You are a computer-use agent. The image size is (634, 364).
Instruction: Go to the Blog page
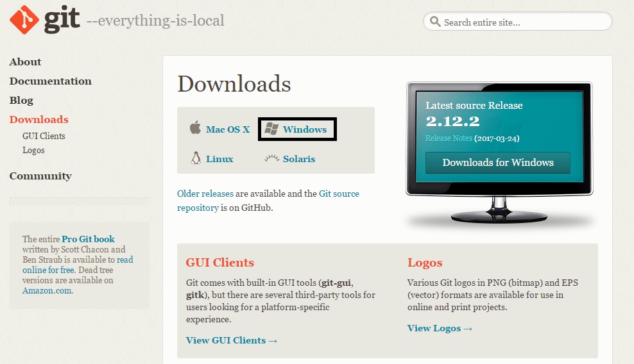pos(21,100)
